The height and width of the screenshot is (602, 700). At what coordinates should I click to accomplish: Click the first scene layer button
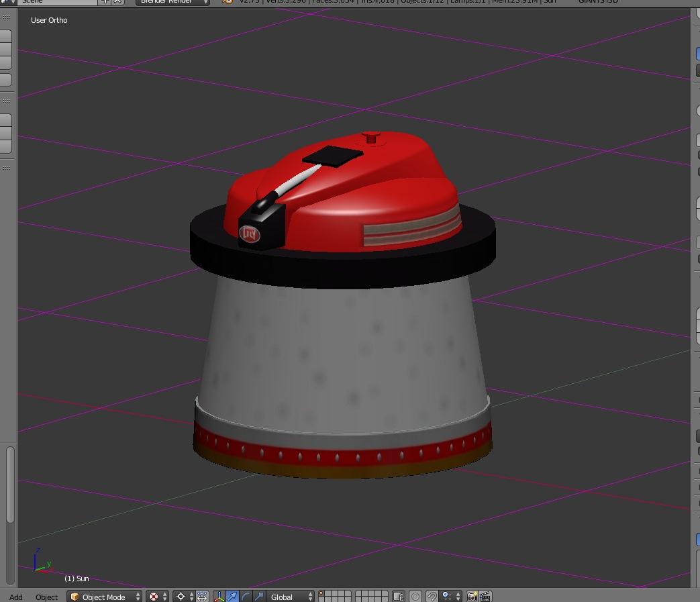click(x=323, y=593)
